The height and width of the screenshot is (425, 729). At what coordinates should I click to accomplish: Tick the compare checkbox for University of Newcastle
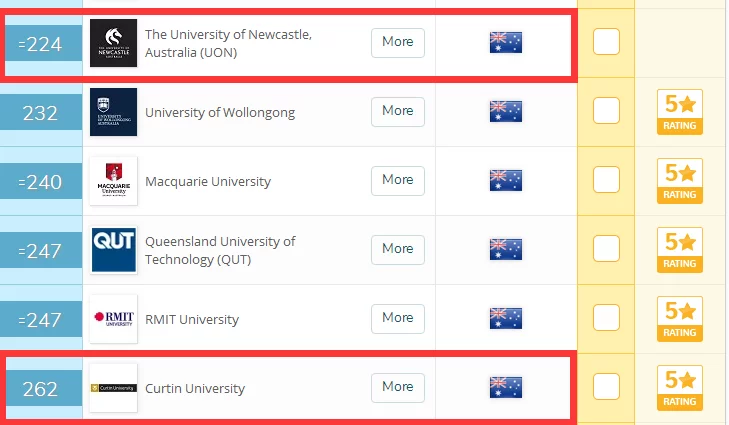click(x=606, y=43)
